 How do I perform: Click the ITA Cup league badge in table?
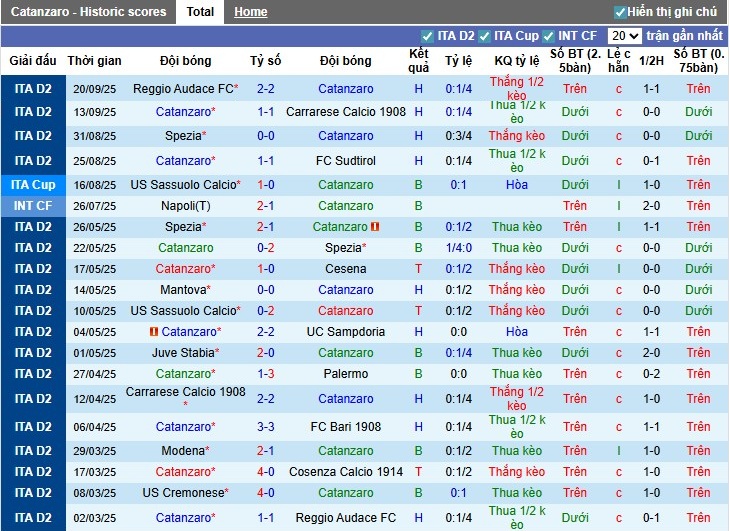point(33,185)
